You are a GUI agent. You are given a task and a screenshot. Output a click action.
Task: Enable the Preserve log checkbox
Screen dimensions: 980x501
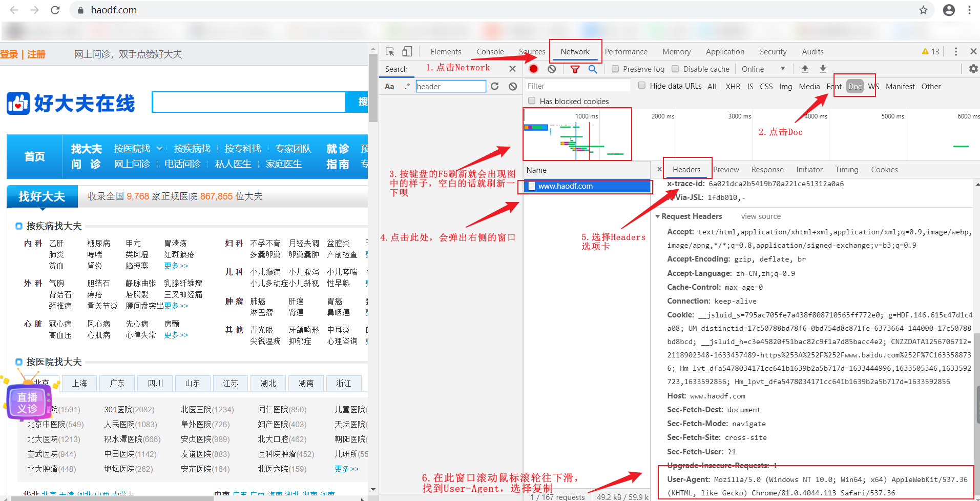pyautogui.click(x=615, y=69)
